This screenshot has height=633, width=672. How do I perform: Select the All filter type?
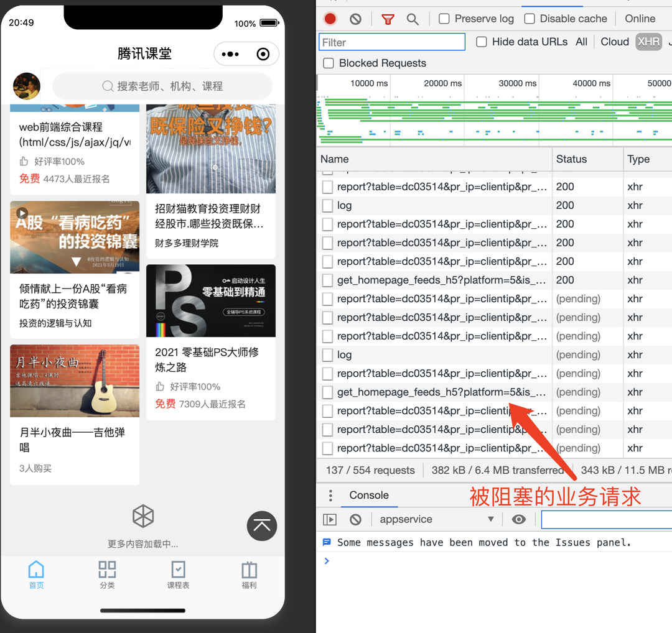point(582,42)
